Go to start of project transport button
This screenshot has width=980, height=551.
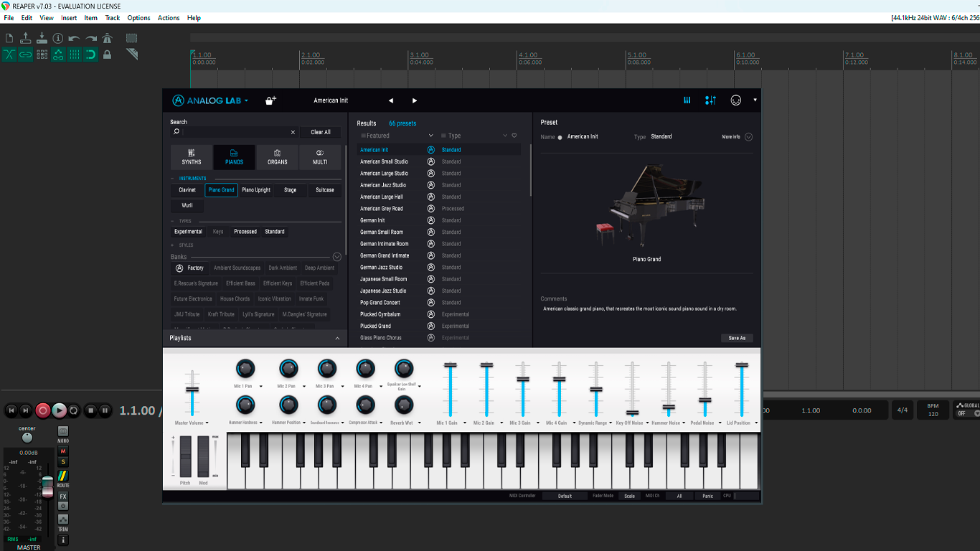click(11, 410)
